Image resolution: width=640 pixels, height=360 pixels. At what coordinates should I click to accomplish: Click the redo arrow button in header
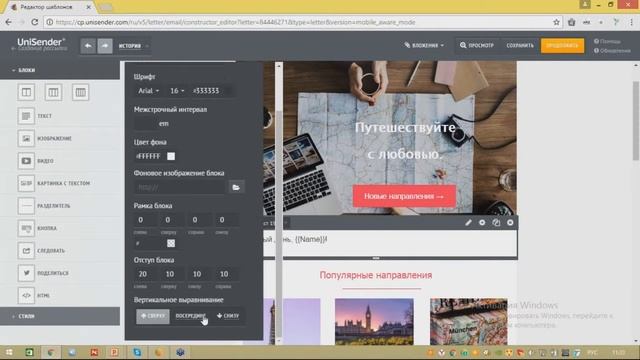pyautogui.click(x=105, y=46)
